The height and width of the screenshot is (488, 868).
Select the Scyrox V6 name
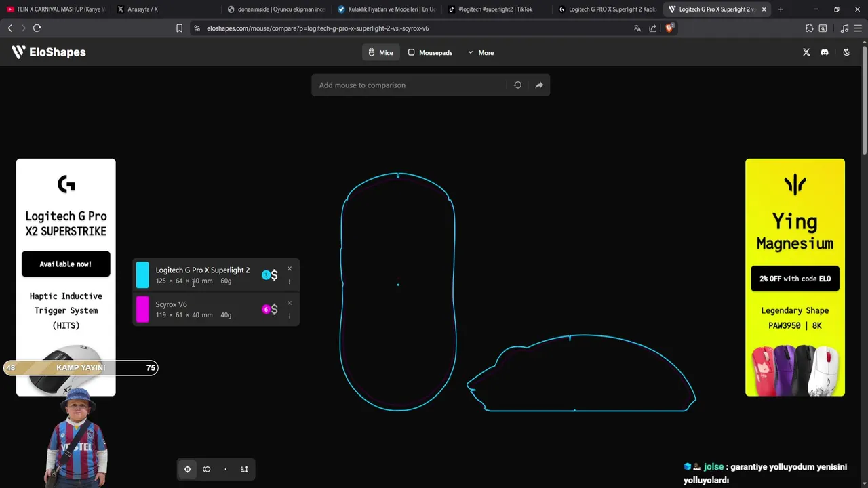tap(171, 304)
